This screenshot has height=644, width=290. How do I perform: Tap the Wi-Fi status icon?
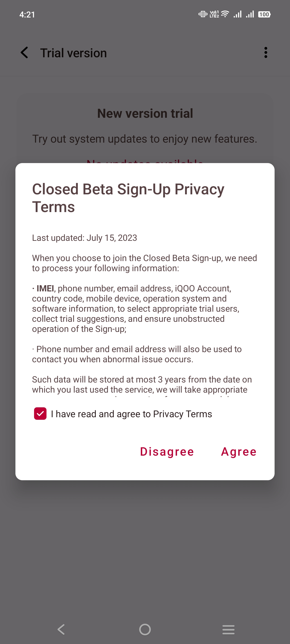coord(225,14)
